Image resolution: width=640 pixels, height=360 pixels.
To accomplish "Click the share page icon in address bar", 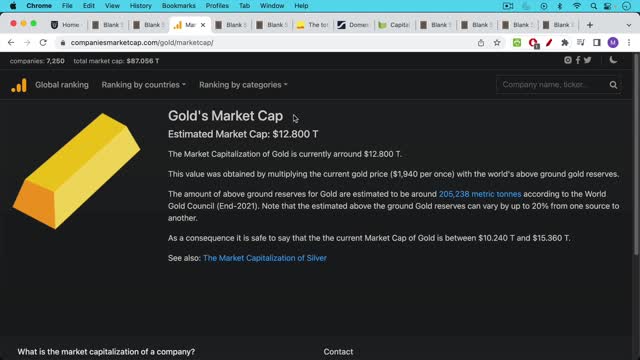I will pyautogui.click(x=481, y=42).
